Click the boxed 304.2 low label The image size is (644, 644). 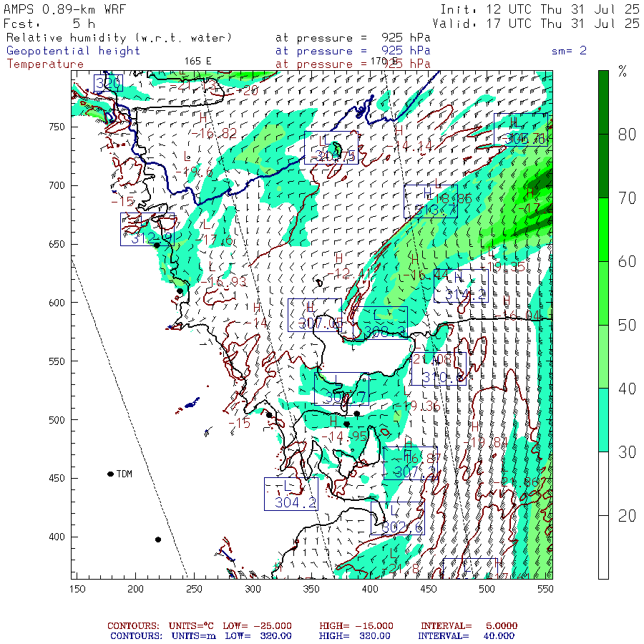[x=291, y=494]
